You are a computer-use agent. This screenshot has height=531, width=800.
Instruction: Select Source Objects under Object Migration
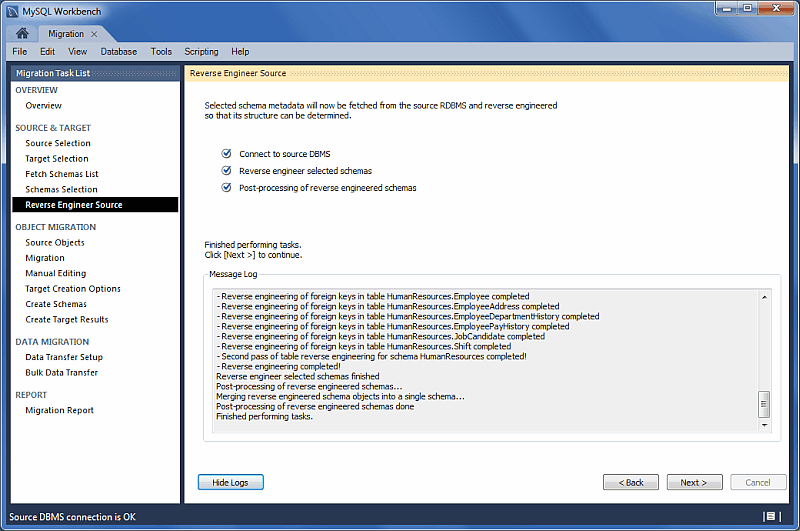(55, 242)
